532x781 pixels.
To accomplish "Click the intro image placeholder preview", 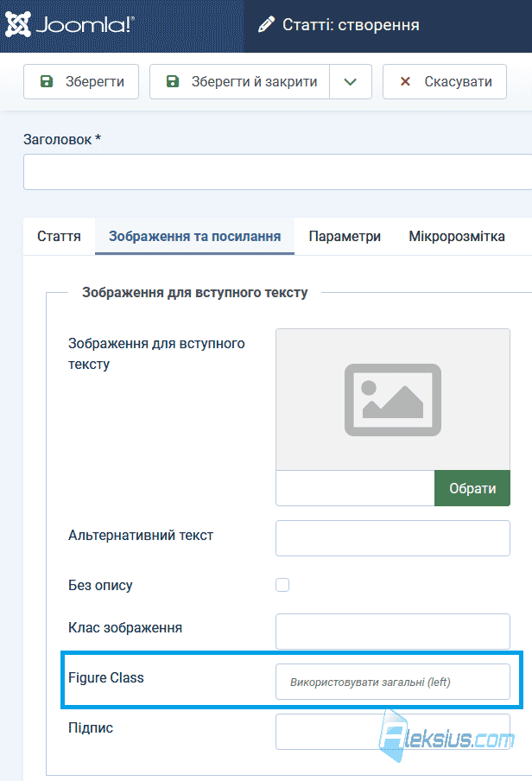I will coord(393,399).
